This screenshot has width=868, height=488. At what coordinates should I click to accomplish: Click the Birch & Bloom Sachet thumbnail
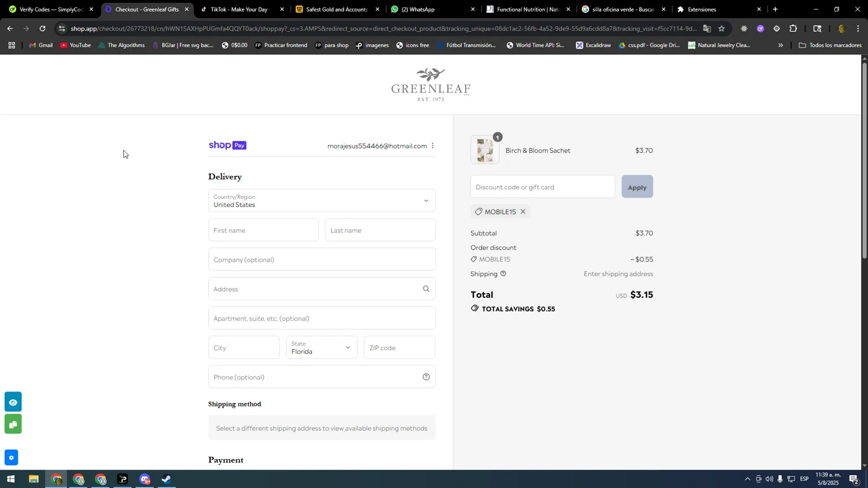pos(485,150)
